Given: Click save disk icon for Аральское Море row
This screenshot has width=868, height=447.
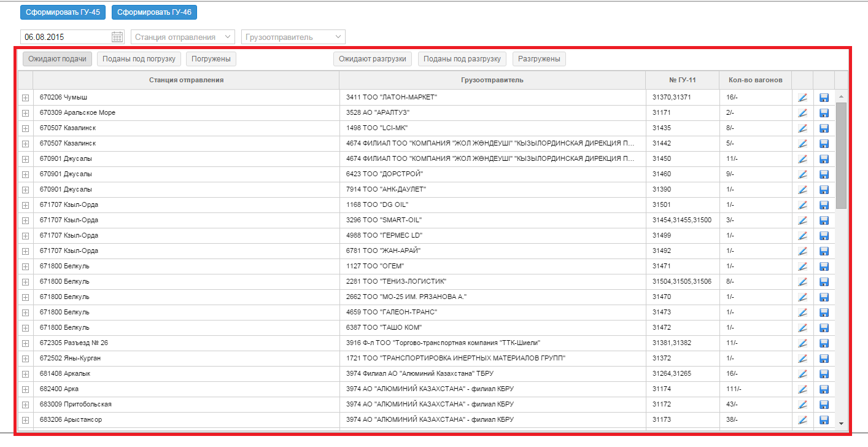Looking at the screenshot, I should point(824,112).
